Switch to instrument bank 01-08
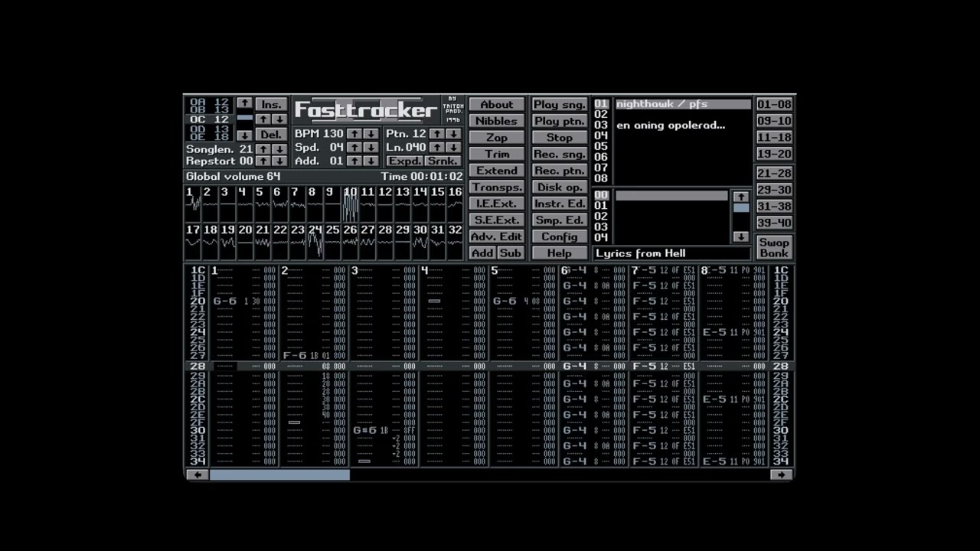 pos(774,104)
